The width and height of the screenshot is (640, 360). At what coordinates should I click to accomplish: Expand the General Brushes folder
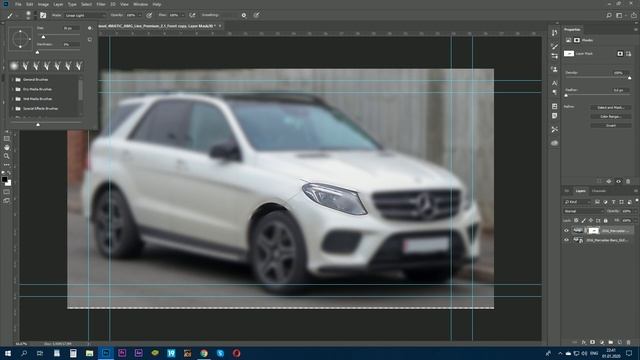(13, 80)
